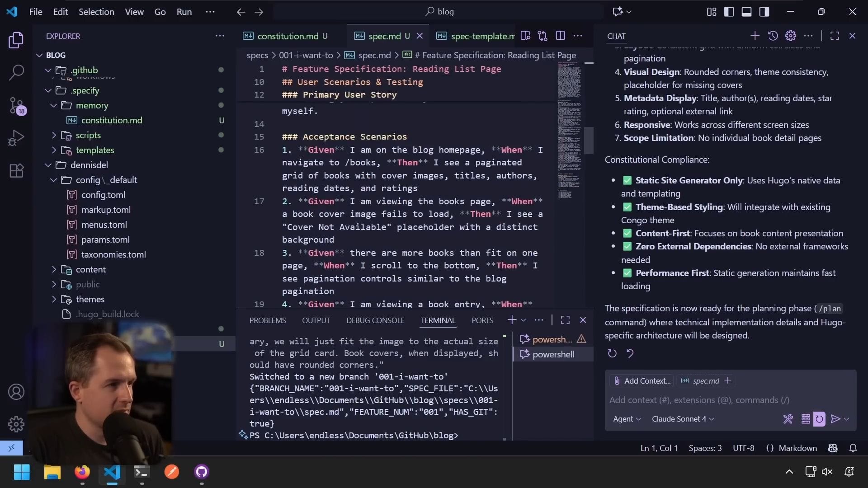Open the Claude Sonnet 4 model picker

pos(683,419)
